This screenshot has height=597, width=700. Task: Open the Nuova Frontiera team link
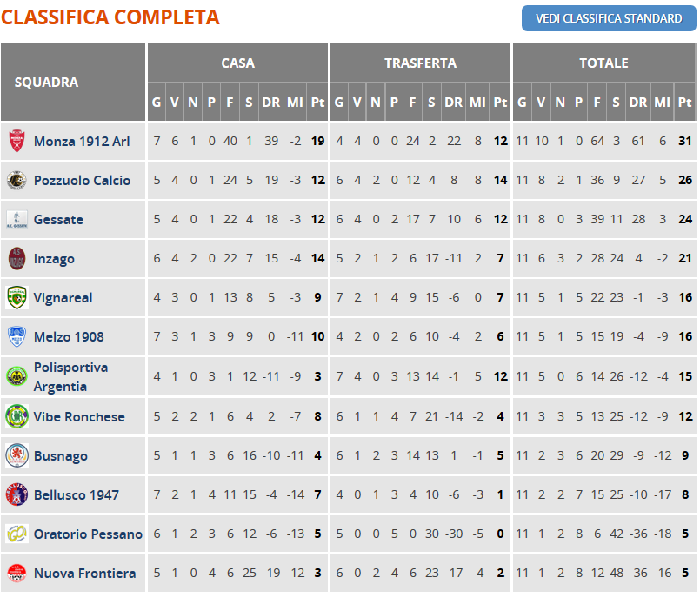click(x=85, y=573)
